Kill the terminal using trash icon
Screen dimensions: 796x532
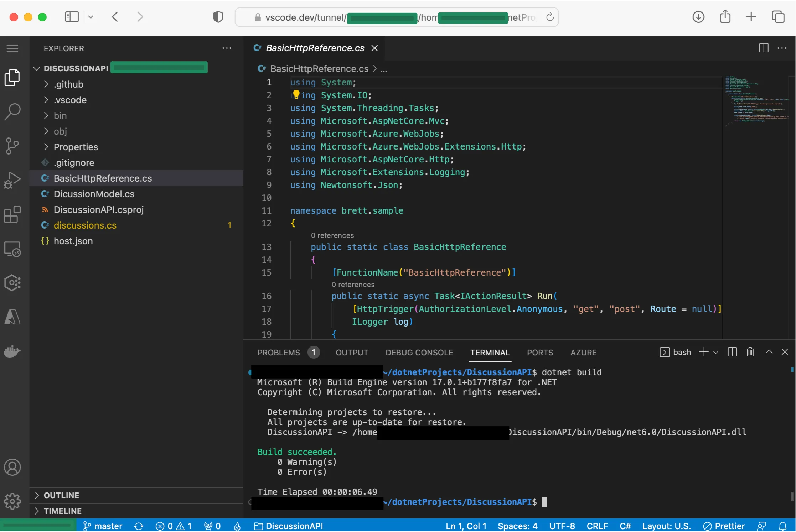(750, 352)
